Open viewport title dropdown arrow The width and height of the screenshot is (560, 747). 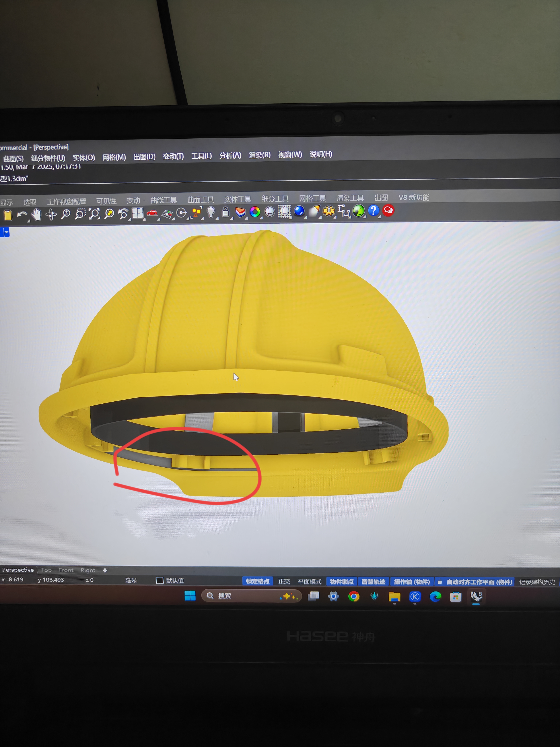point(6,232)
